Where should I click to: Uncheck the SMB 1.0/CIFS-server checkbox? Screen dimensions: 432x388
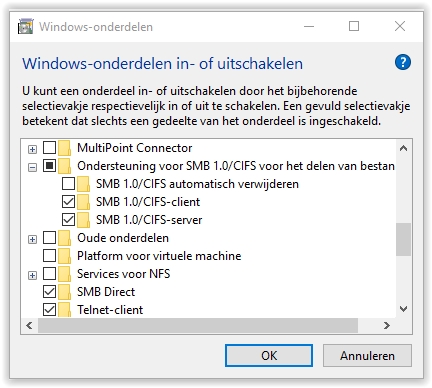tap(68, 220)
